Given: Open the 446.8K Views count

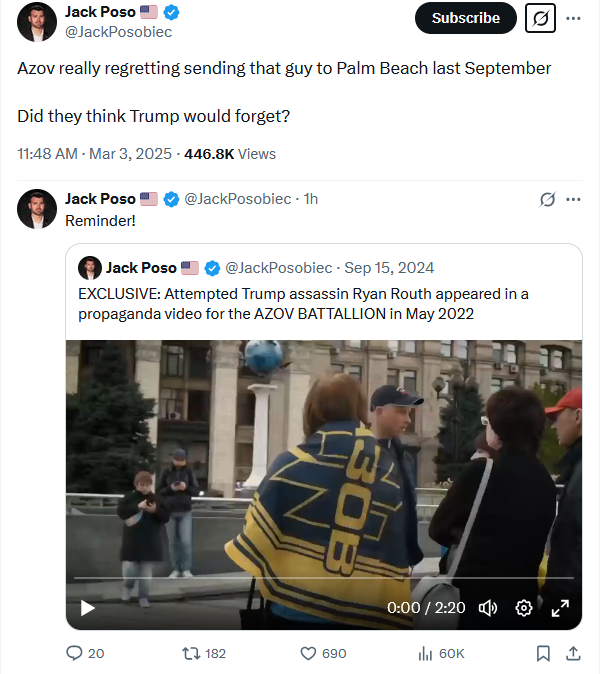Looking at the screenshot, I should click(230, 154).
